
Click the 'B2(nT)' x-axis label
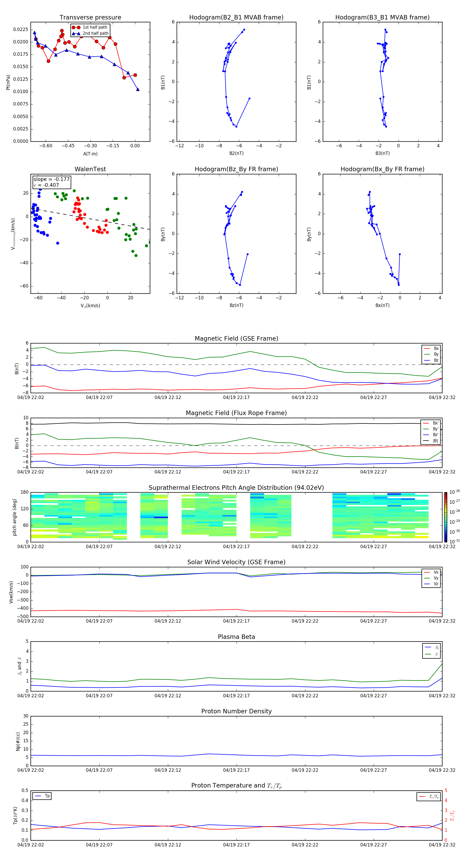tap(236, 153)
